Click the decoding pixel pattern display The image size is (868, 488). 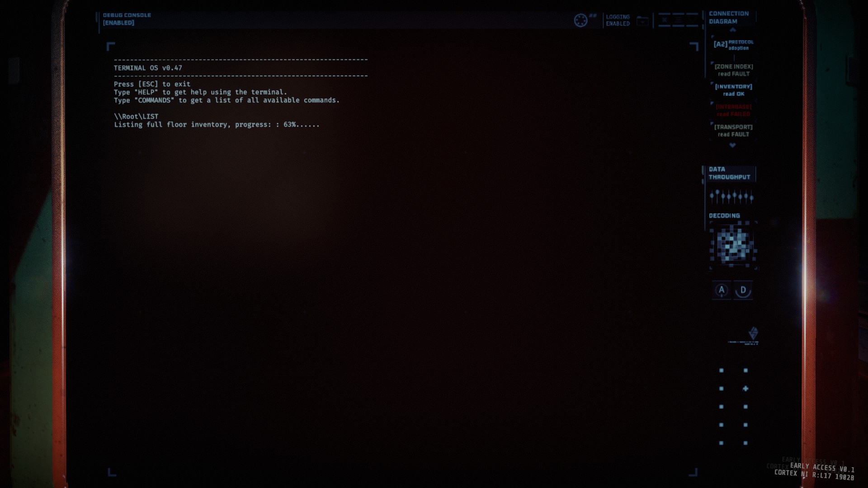pos(733,245)
